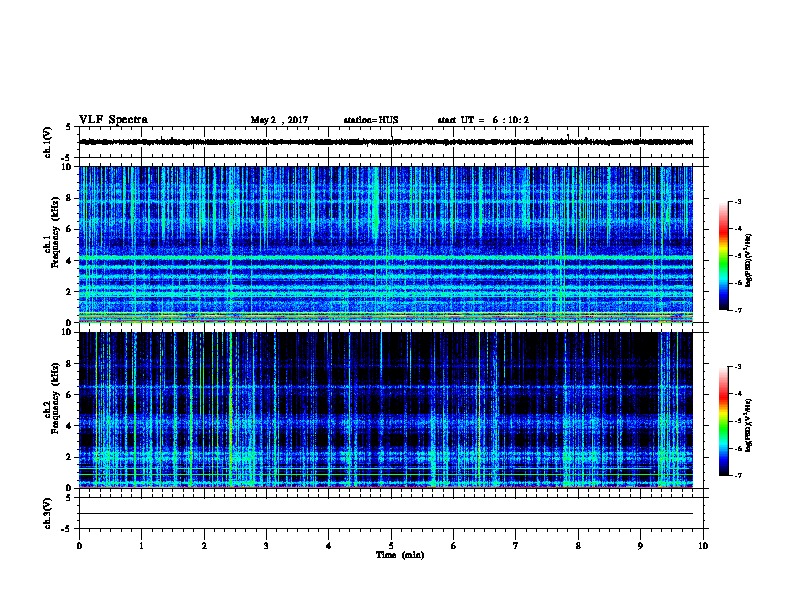Click ch.1 frequency axis tick '4'
Viewport: 792px width, 612px height.
point(70,261)
